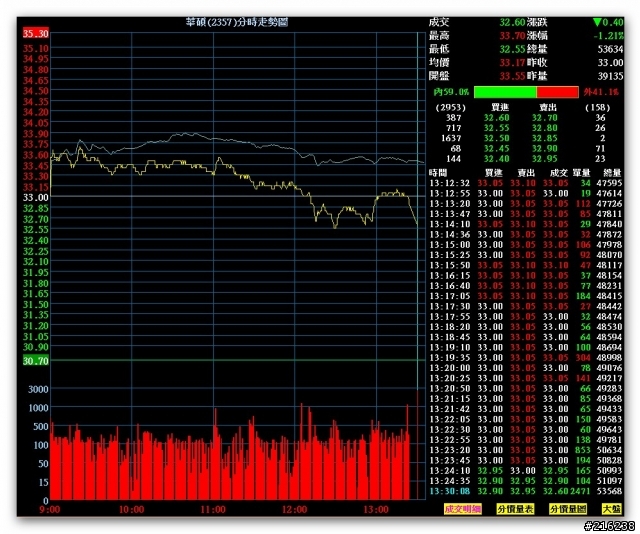The width and height of the screenshot is (640, 534).
Task: Click the 總量 value 53634
Action: click(610, 49)
